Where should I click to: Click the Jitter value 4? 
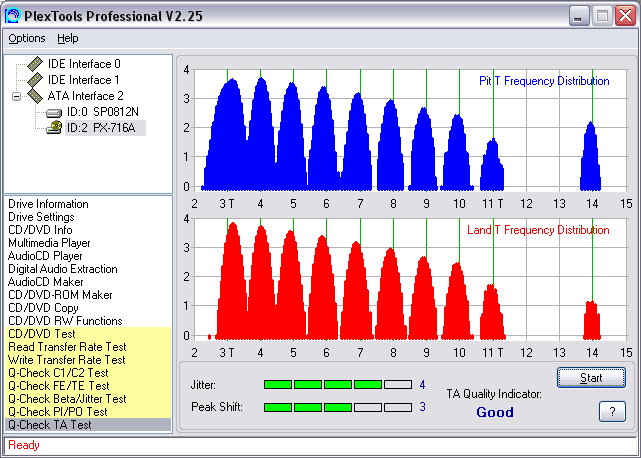422,384
